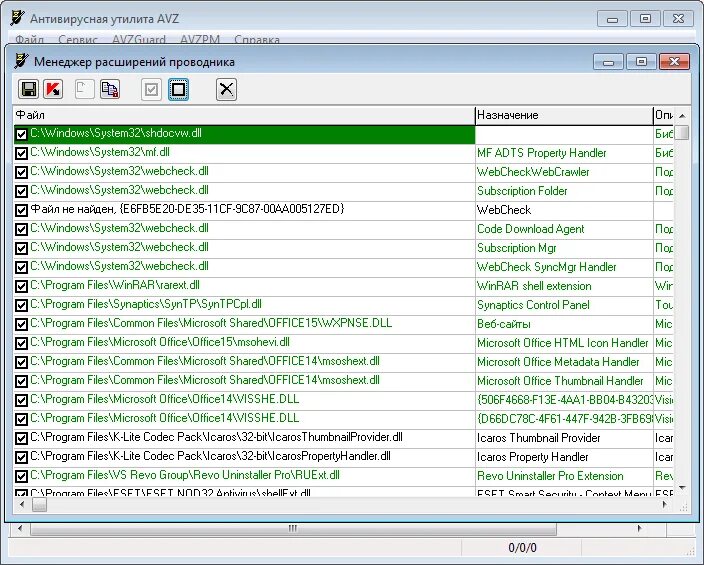Select the 'Icaros Property Handler' cell
Image resolution: width=704 pixels, height=565 pixels.
pos(564,457)
